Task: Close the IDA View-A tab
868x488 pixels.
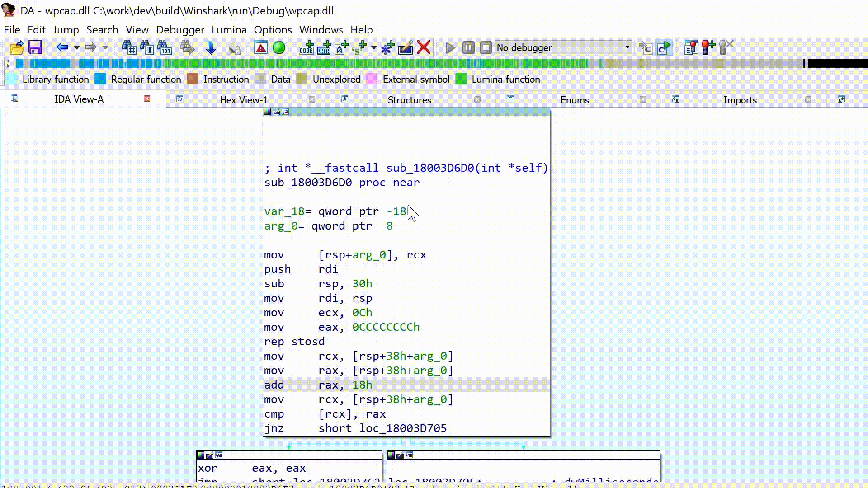Action: tap(147, 99)
